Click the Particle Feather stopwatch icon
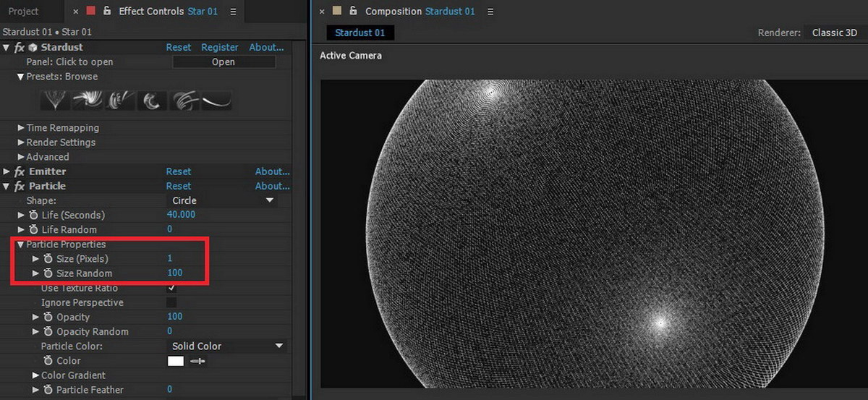The height and width of the screenshot is (400, 868). (48, 389)
